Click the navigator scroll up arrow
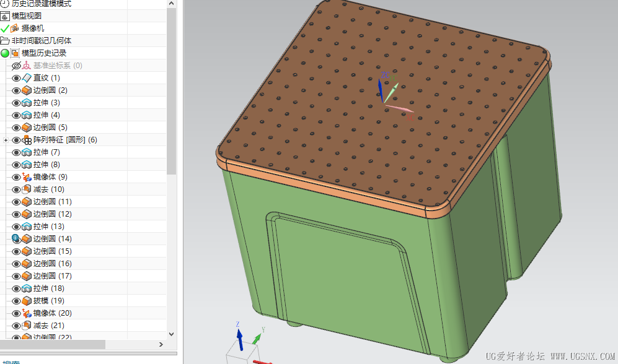Screen dimensions: 618x364 click(172, 4)
